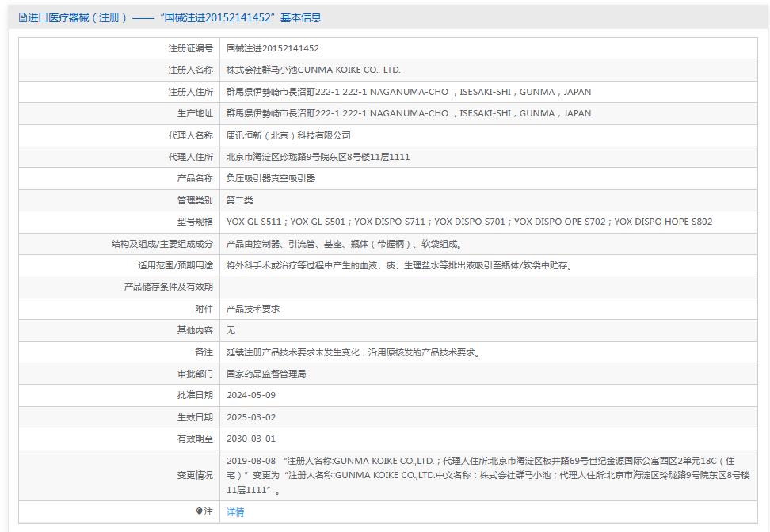Click label 生产地址

pyautogui.click(x=195, y=113)
